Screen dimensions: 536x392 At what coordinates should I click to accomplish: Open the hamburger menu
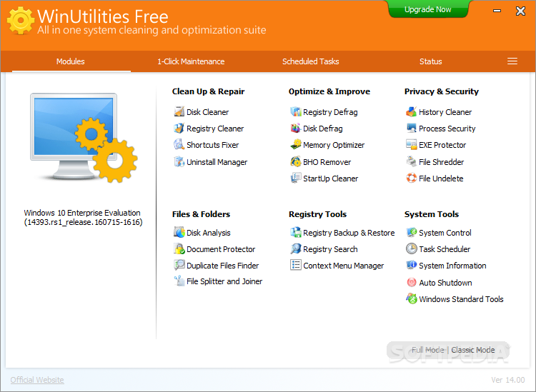tap(512, 61)
